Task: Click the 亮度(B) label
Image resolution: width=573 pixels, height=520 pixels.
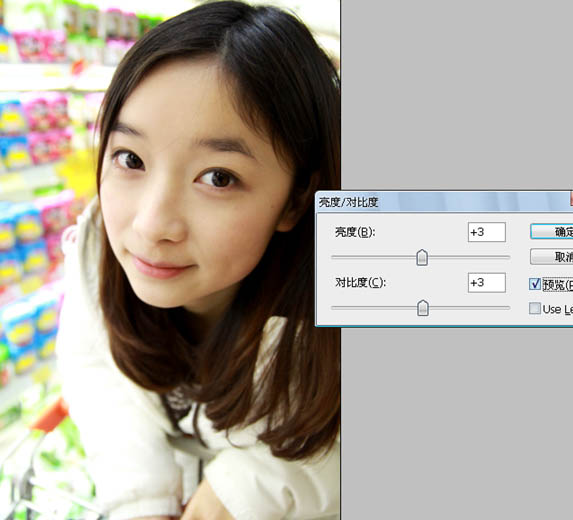Action: [x=355, y=232]
